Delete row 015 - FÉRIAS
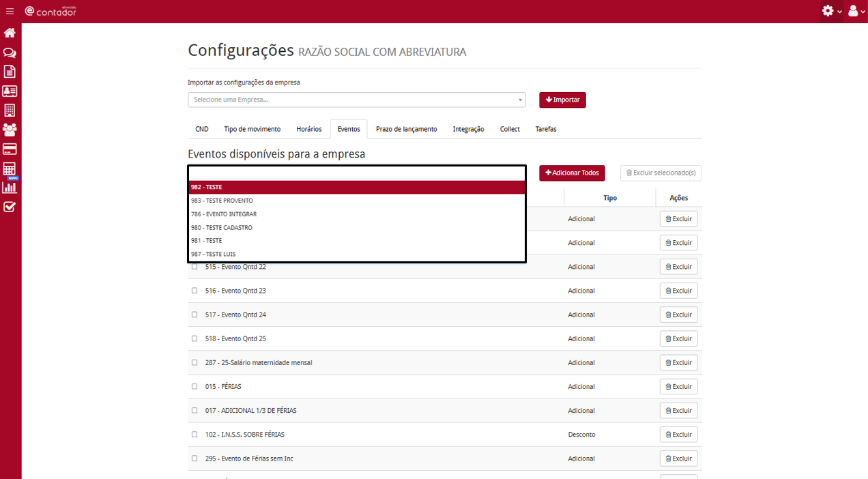The image size is (868, 479). 678,386
